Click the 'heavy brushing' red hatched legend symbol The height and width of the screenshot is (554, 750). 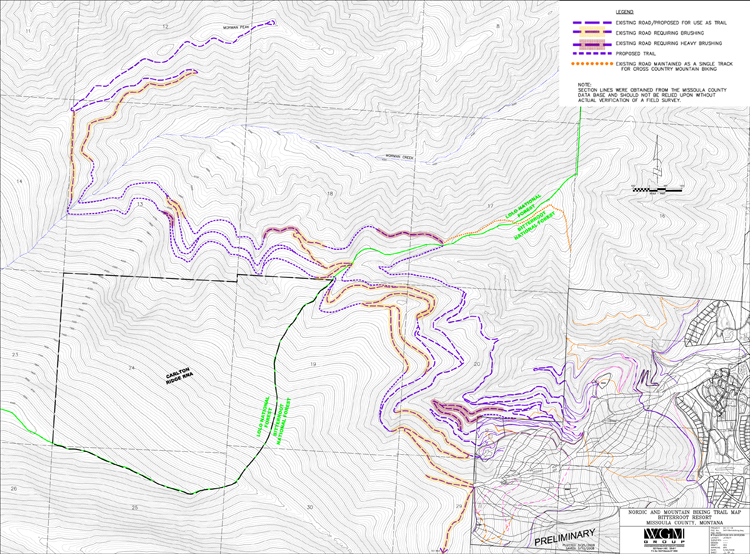pos(592,44)
